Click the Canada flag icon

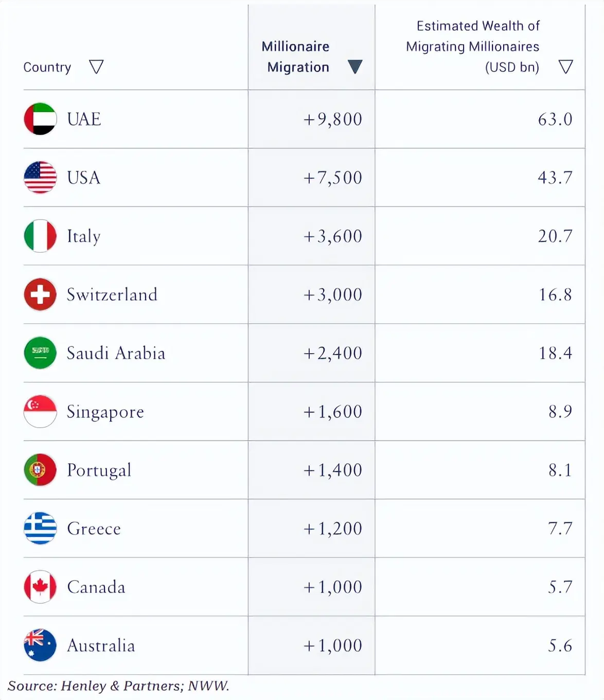(40, 587)
